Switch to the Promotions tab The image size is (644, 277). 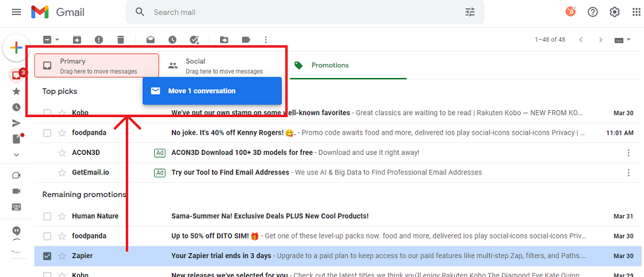click(348, 65)
